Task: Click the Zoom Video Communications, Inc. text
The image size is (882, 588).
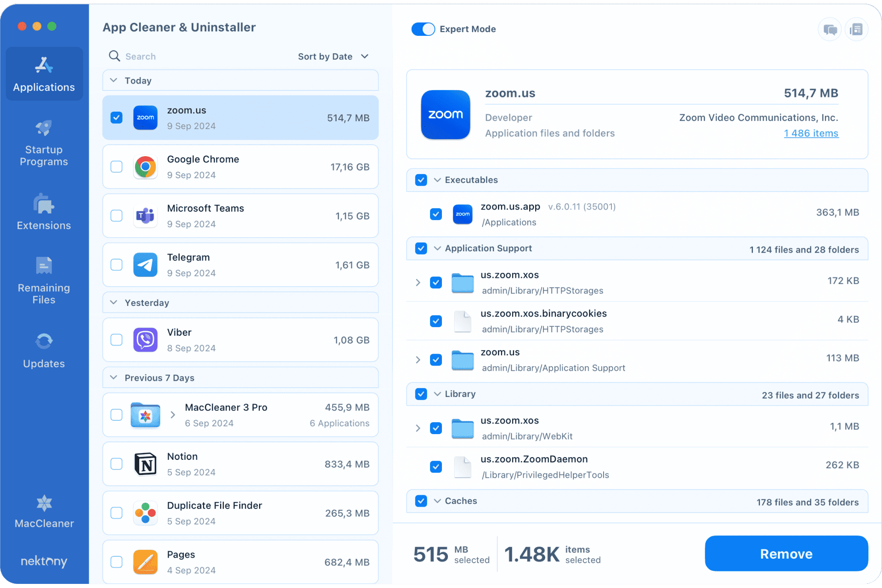Action: pos(759,118)
